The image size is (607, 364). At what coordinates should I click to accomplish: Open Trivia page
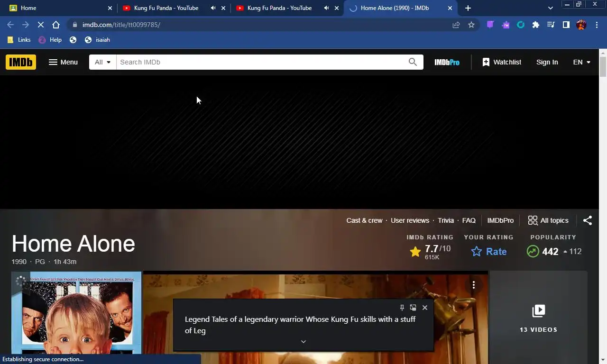446,220
